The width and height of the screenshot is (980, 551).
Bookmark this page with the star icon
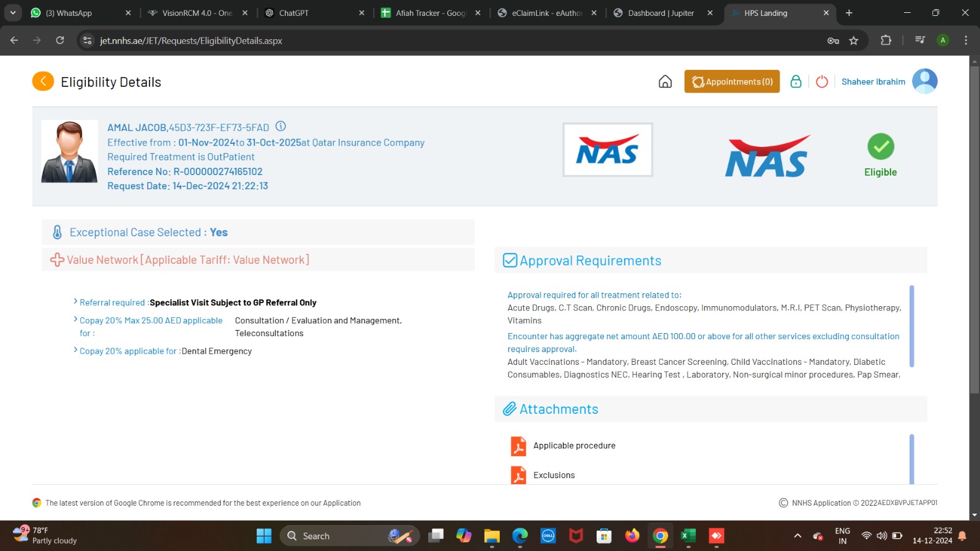(854, 40)
